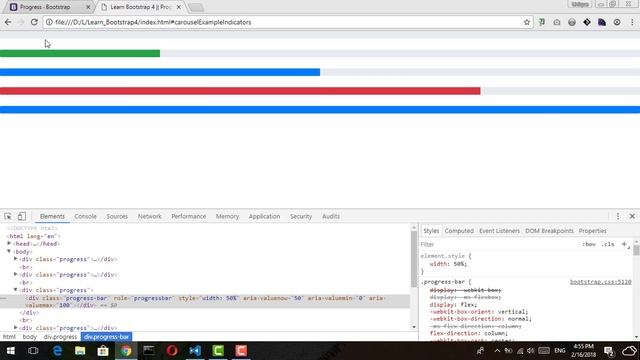Go back using the browser back arrow
640x360 pixels.
tap(8, 22)
